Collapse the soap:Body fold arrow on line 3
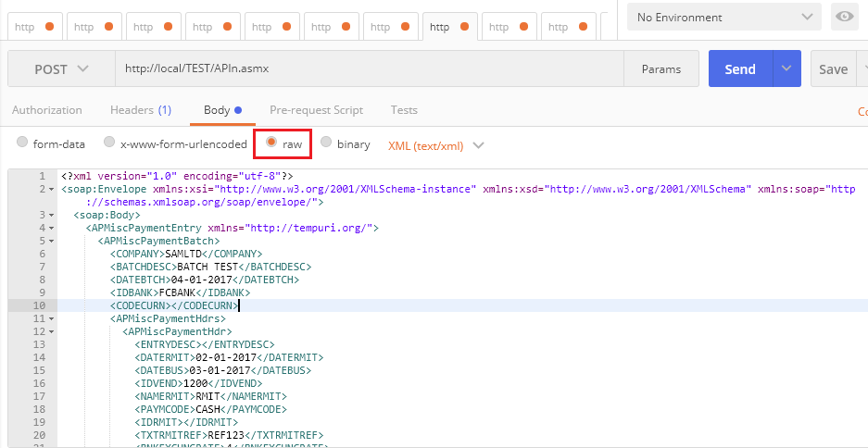Image resolution: width=868 pixels, height=448 pixels. [x=52, y=215]
